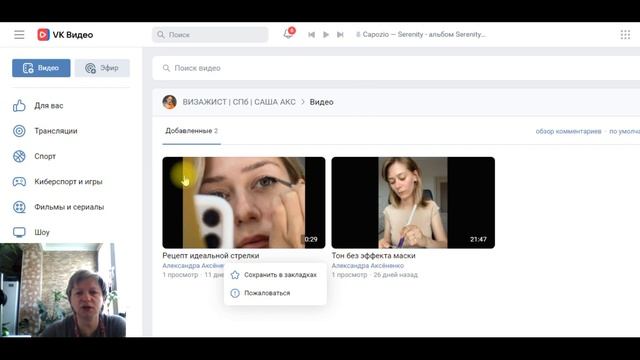640x360 pixels.
Task: Open Для вас section
Action: point(49,106)
